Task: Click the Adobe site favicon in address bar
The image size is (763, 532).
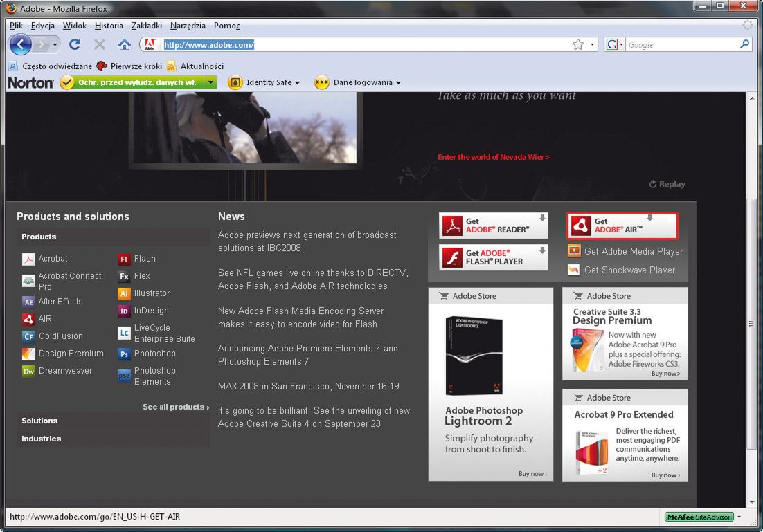Action: click(x=150, y=44)
